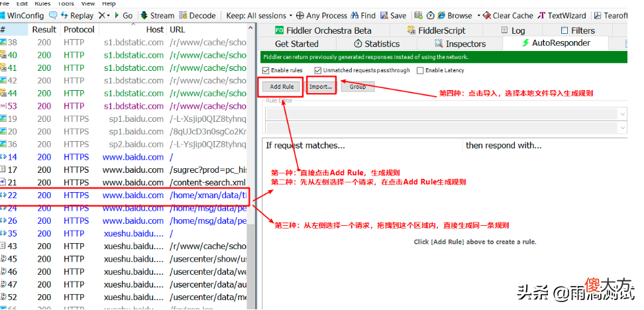Click the session list scrollbar up arrow
Viewport: 644px width, 310px height.
250,28
